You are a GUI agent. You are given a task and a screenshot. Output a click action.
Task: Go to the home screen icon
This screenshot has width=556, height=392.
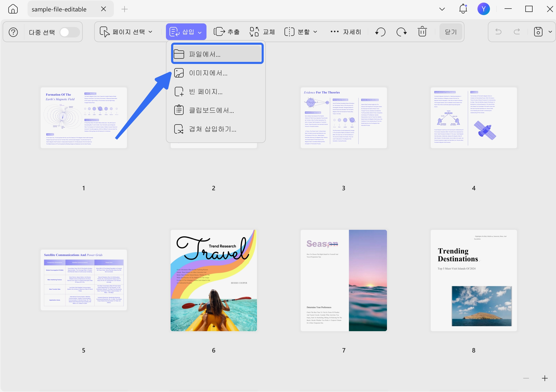pos(13,9)
